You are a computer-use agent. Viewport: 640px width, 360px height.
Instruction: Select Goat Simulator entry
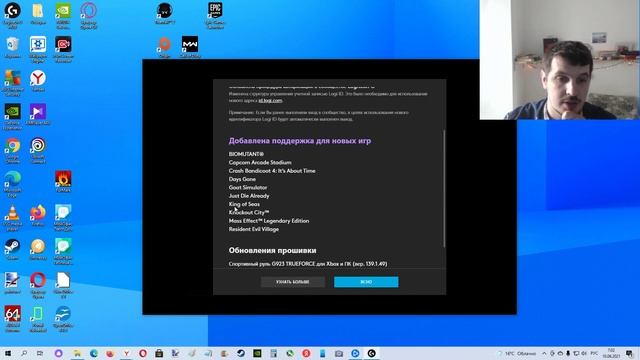click(248, 188)
